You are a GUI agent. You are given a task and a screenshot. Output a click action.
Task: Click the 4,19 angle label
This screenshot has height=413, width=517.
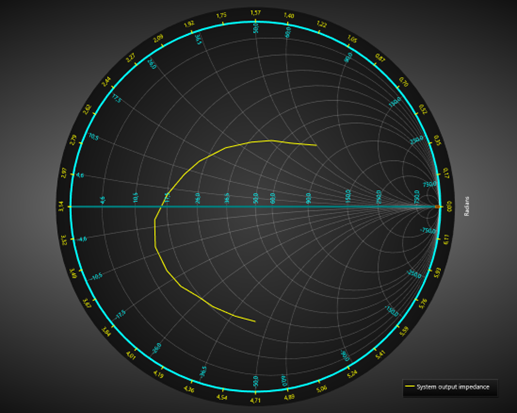click(x=158, y=374)
